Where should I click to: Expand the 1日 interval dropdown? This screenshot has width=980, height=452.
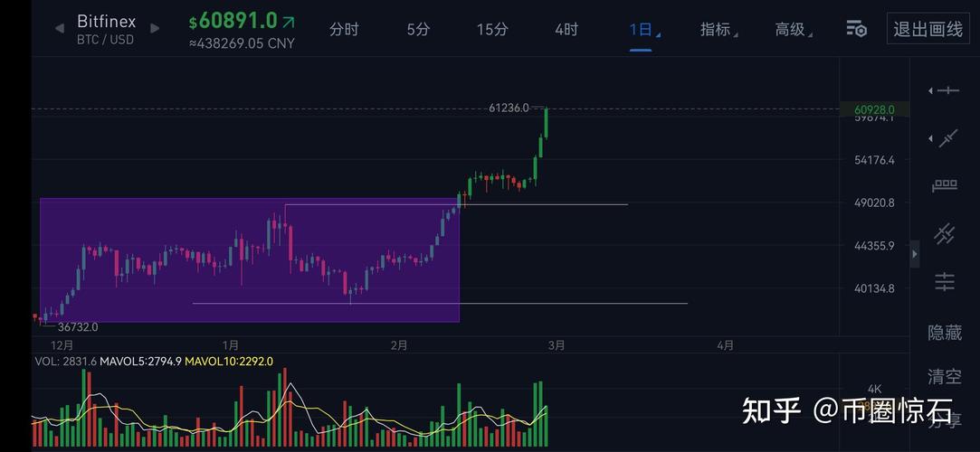point(642,30)
